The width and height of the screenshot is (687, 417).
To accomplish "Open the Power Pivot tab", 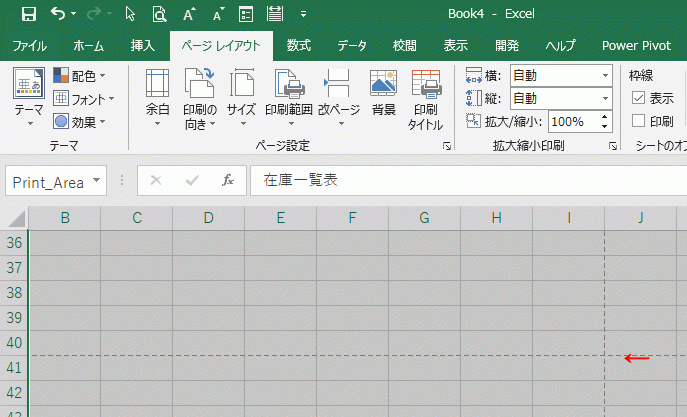I will [636, 46].
